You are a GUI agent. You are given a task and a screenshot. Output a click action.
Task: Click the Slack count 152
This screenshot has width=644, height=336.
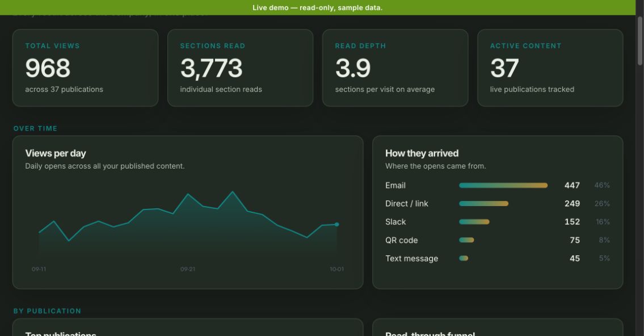point(572,222)
